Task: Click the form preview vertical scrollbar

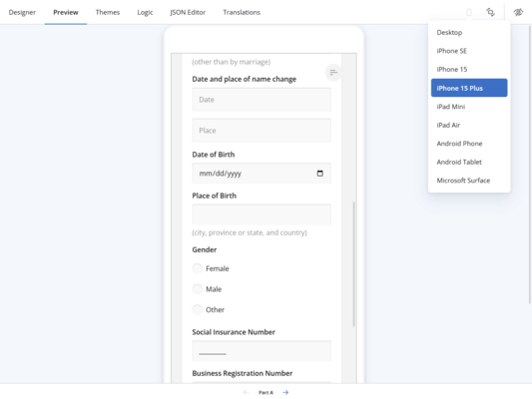Action: pos(353,264)
